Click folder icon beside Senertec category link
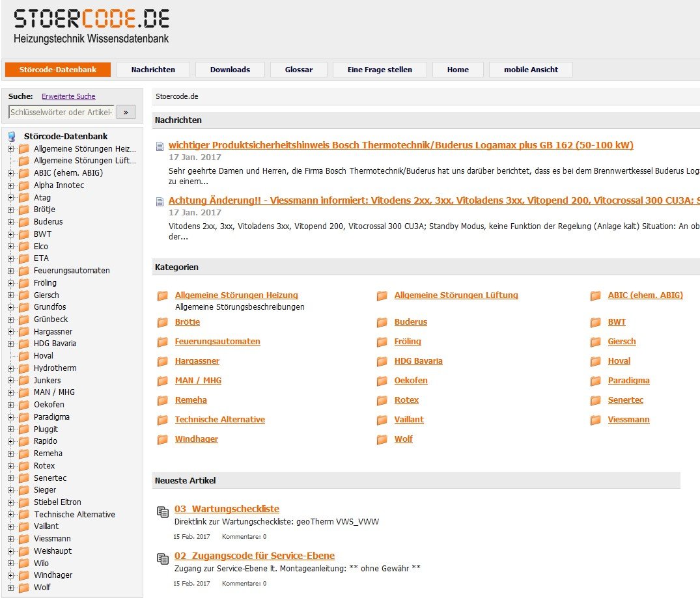The image size is (700, 598). click(x=596, y=400)
